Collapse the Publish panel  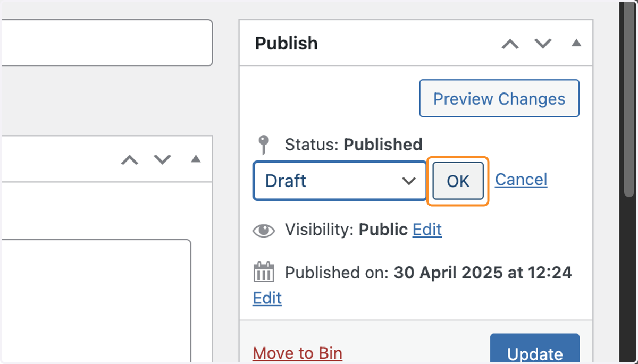(576, 43)
